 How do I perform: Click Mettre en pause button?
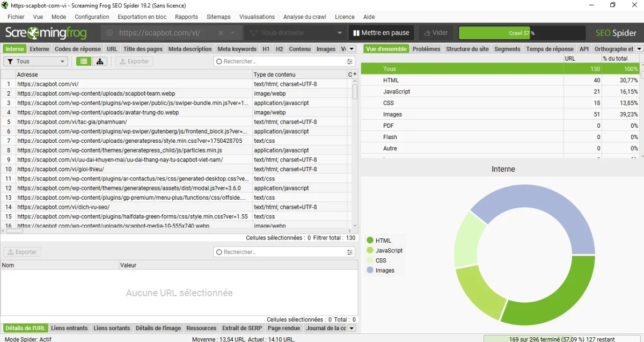(382, 33)
